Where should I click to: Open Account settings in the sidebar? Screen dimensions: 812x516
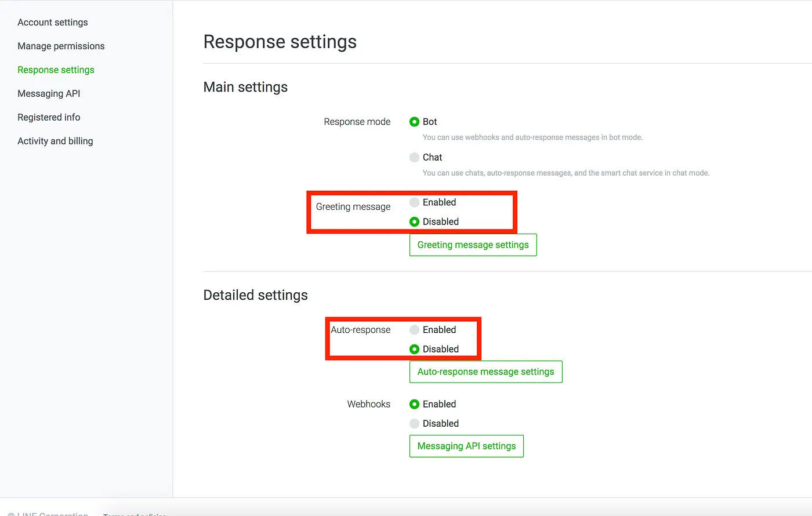(53, 22)
